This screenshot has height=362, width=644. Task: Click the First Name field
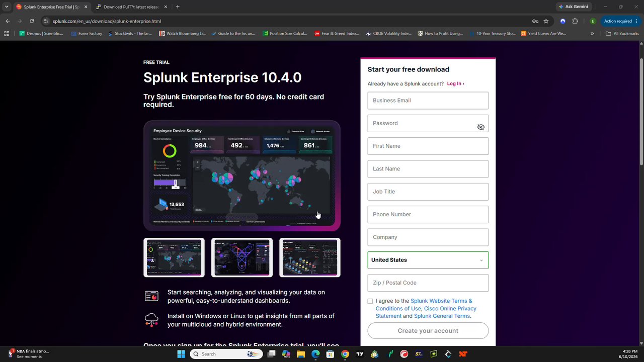pos(428,146)
